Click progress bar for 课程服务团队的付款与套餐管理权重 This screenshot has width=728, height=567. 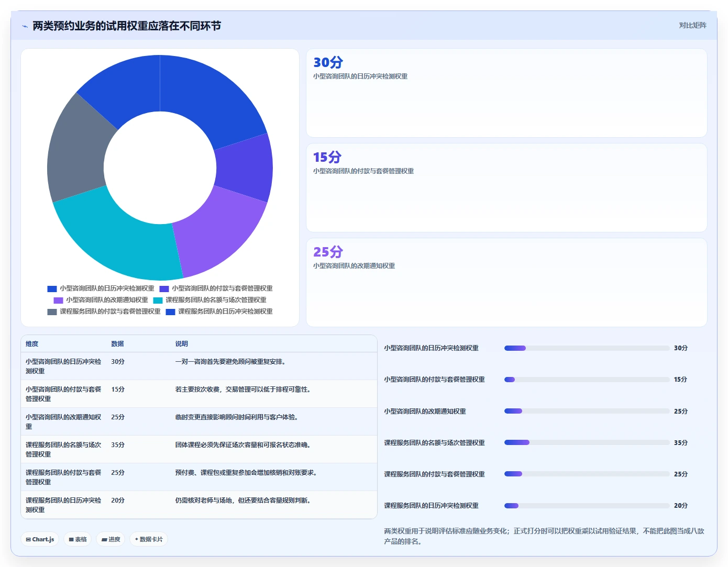pyautogui.click(x=587, y=474)
